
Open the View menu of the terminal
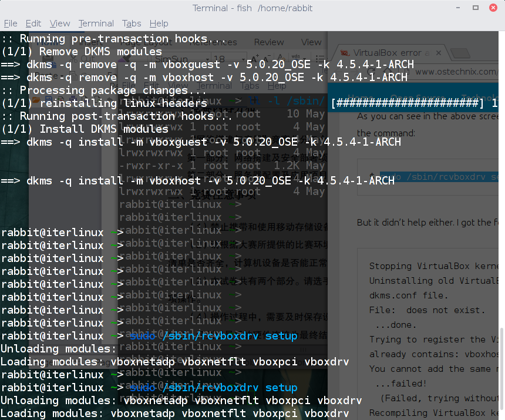[59, 23]
